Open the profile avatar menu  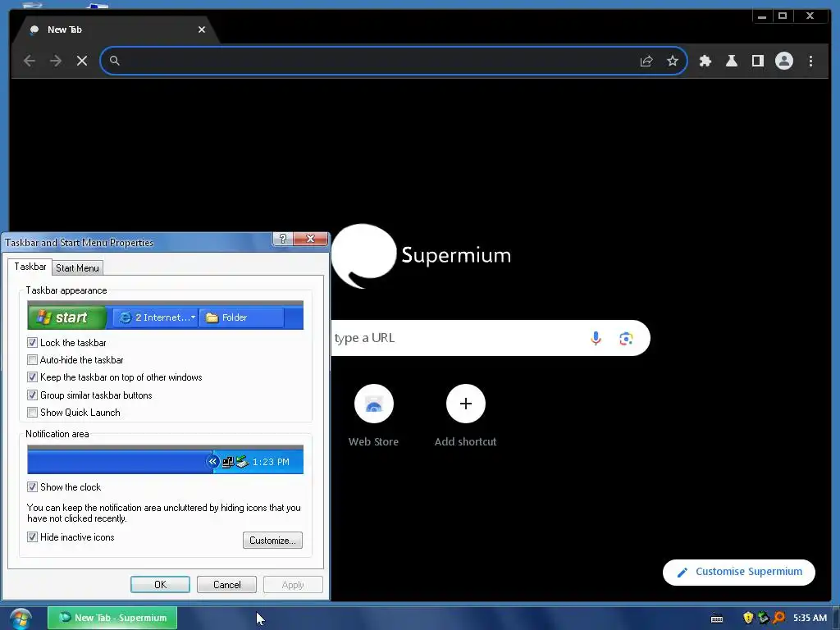tap(783, 61)
